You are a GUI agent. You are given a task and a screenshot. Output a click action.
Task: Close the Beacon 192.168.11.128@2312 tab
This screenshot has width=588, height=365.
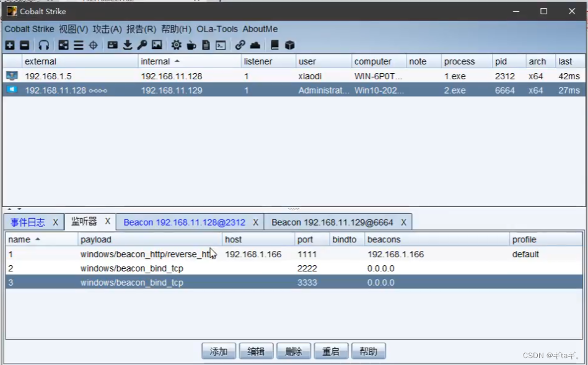pos(255,222)
